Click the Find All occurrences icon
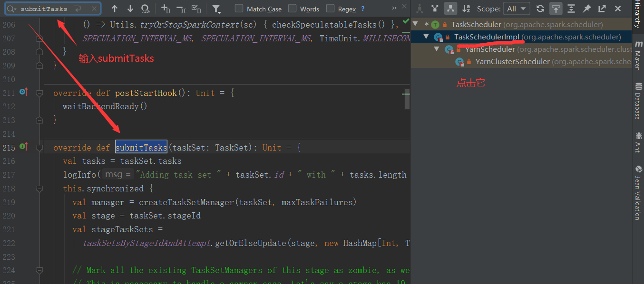This screenshot has height=284, width=644. tap(146, 9)
